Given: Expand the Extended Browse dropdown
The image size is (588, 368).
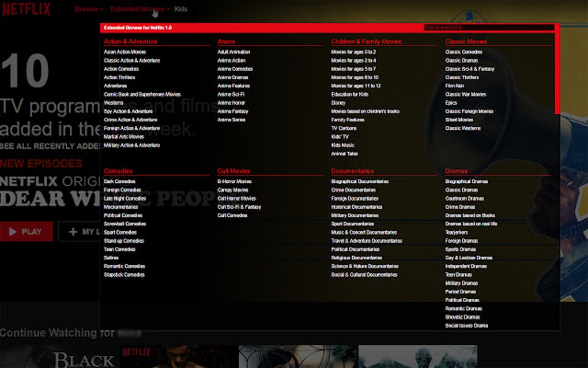Looking at the screenshot, I should pos(136,9).
